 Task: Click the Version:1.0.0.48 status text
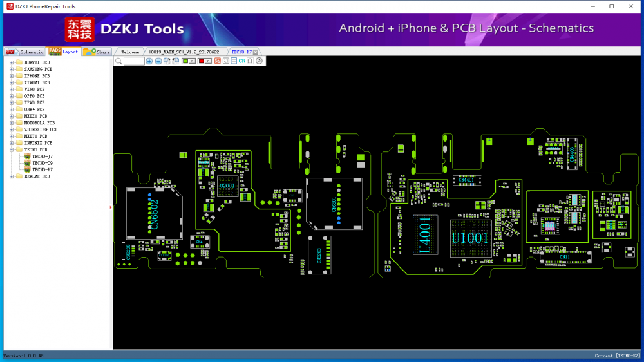pos(23,356)
